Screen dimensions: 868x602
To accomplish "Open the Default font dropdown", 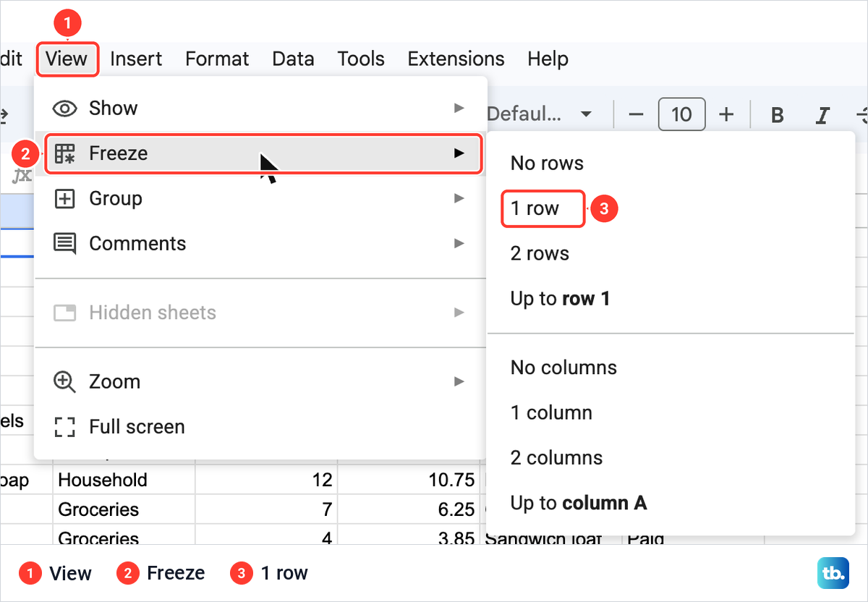I will tap(541, 114).
